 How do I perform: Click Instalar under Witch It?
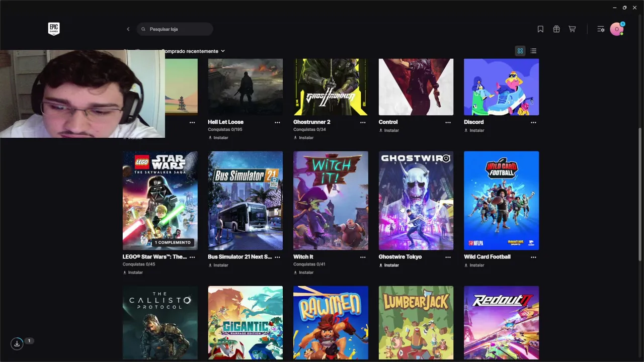click(x=303, y=273)
